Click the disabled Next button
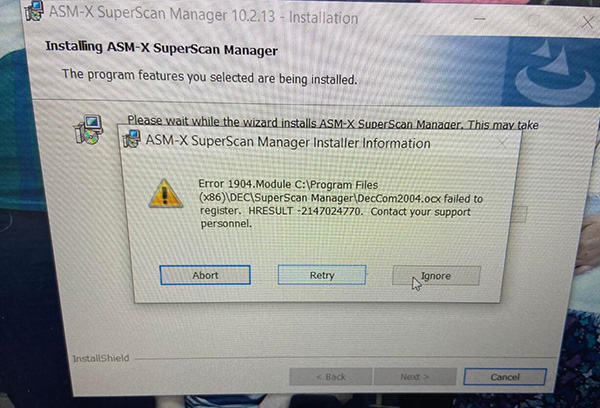The height and width of the screenshot is (408, 600). coord(415,377)
